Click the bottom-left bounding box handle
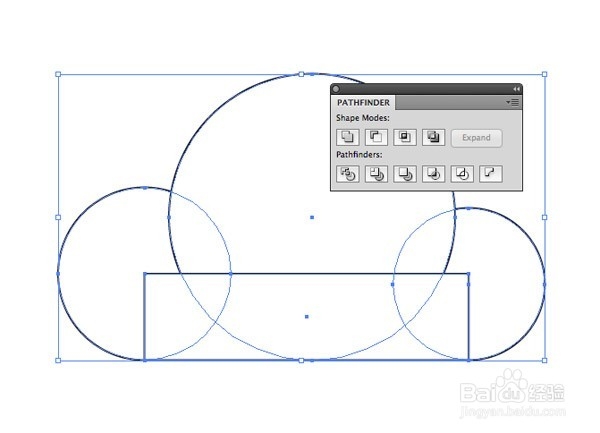600x433 pixels. [58, 360]
